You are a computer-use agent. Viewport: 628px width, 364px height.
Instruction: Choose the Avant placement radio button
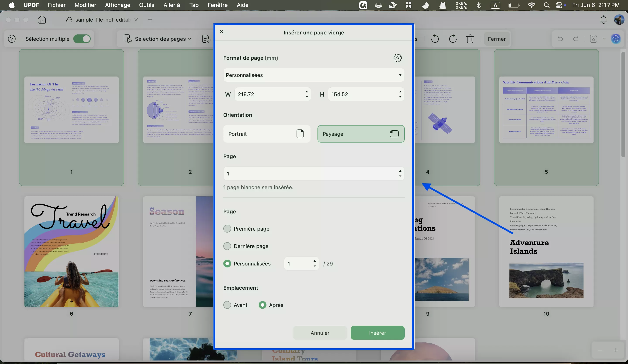(227, 305)
